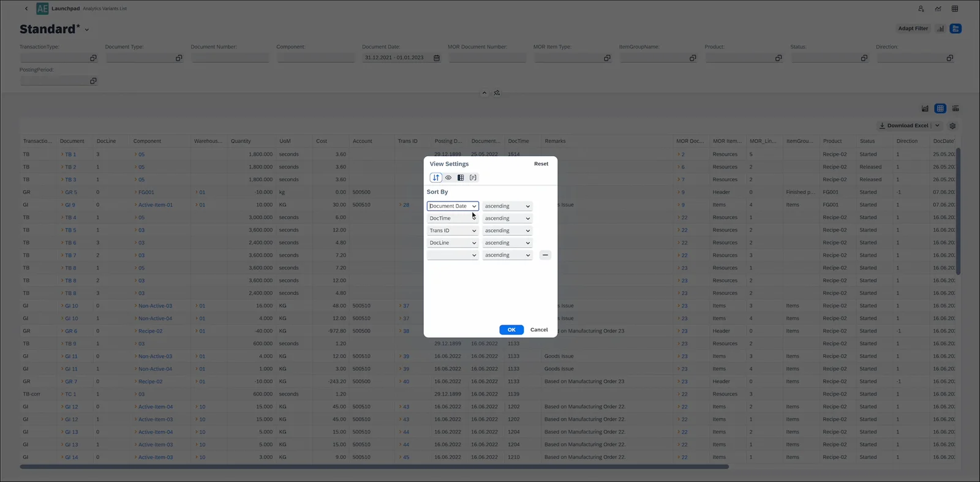
Task: Switch to chart and table hybrid view
Action: [x=956, y=108]
